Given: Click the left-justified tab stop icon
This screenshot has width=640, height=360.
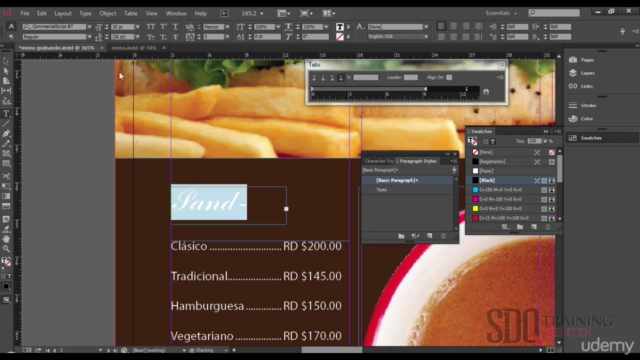Looking at the screenshot, I should coord(314,78).
